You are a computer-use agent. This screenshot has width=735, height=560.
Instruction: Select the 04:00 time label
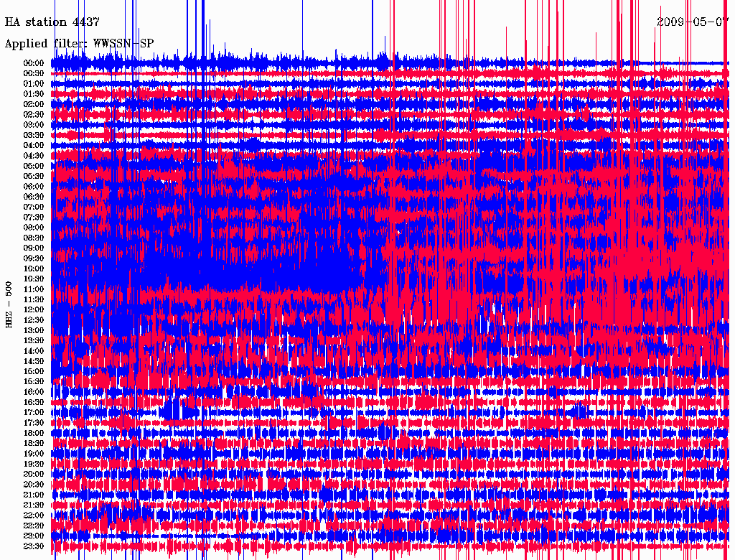click(34, 146)
